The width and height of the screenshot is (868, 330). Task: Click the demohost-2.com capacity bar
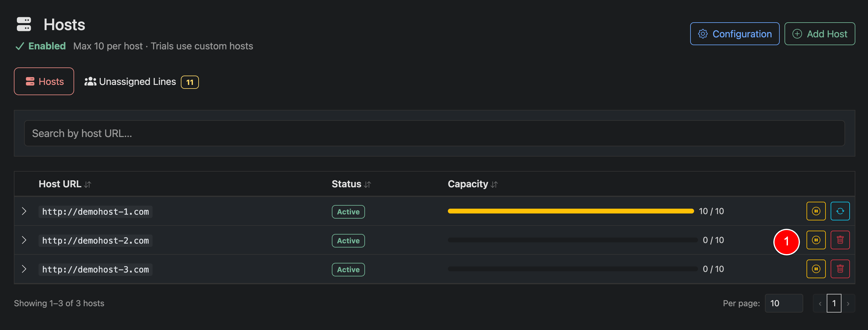click(573, 240)
